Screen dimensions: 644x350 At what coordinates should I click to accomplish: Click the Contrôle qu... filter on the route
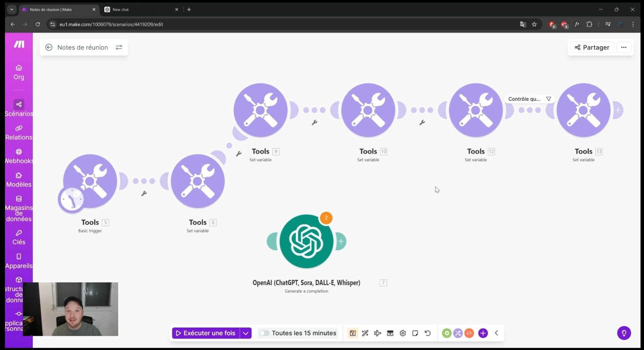pos(529,99)
